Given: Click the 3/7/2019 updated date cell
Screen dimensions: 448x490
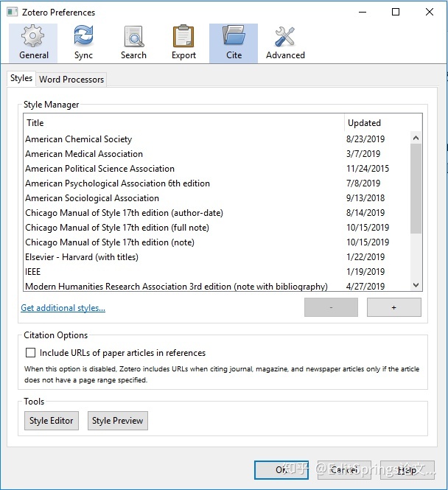Looking at the screenshot, I should pos(363,154).
